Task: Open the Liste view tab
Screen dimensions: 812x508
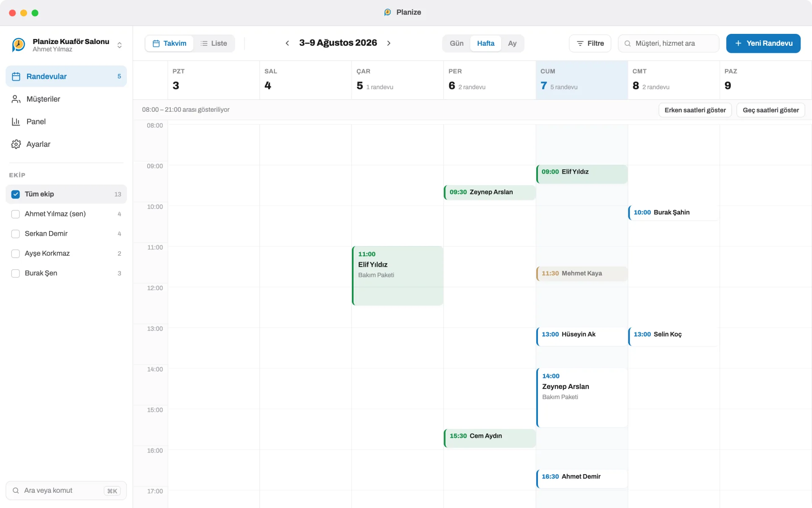Action: pyautogui.click(x=214, y=44)
